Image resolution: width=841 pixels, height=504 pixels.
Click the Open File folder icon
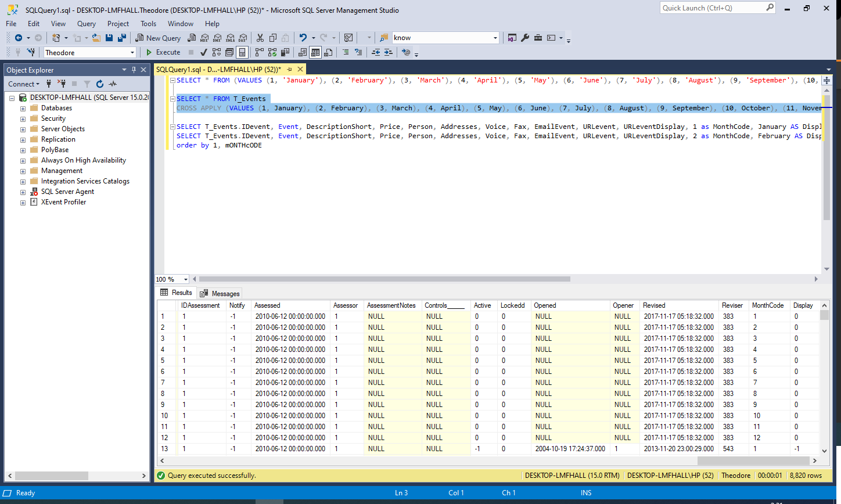click(96, 38)
